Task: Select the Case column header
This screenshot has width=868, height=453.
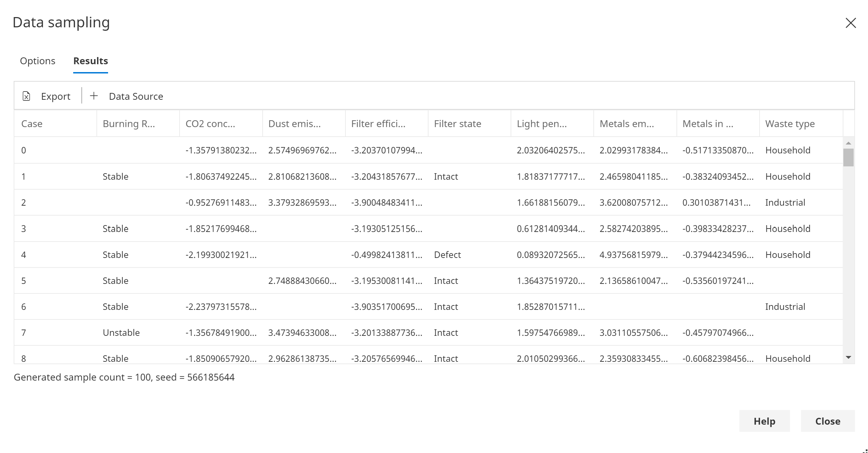Action: 32,124
